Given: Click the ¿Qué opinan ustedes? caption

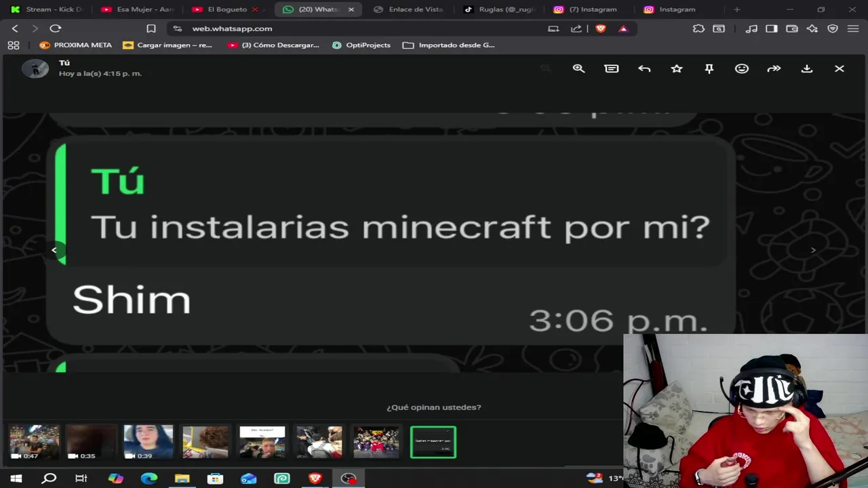Looking at the screenshot, I should point(434,407).
